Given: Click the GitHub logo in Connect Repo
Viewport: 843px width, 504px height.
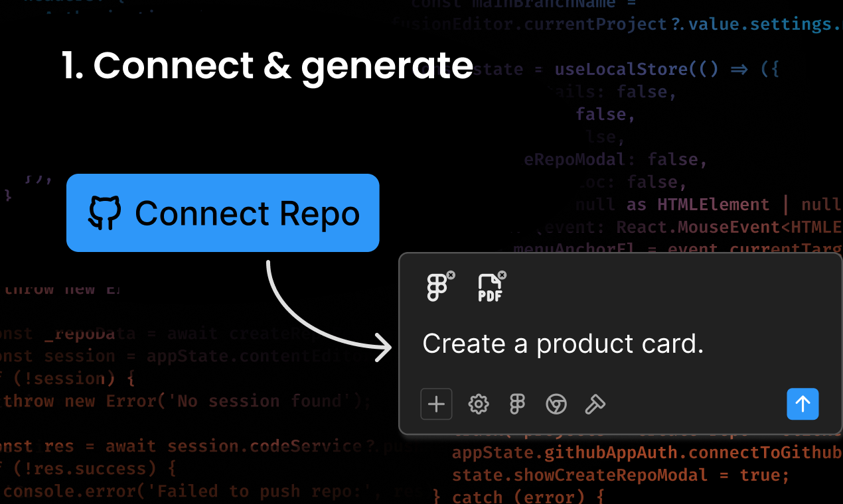Looking at the screenshot, I should [105, 213].
